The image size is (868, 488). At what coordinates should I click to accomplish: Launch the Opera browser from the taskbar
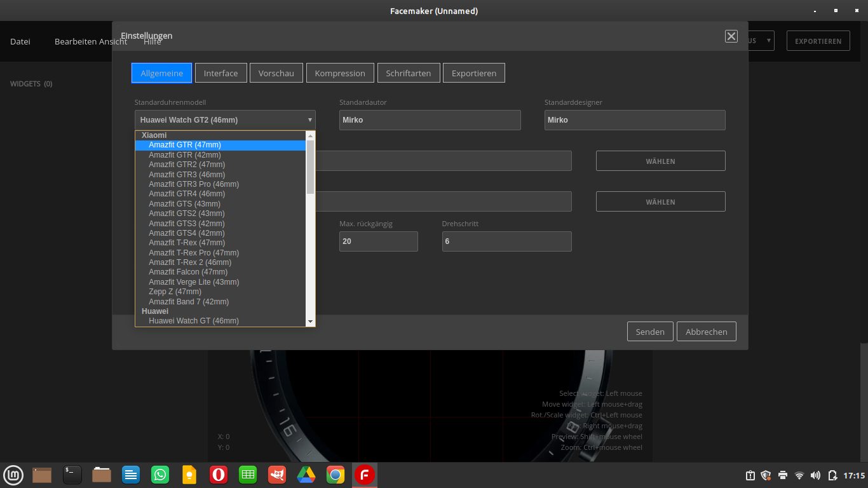(x=219, y=475)
